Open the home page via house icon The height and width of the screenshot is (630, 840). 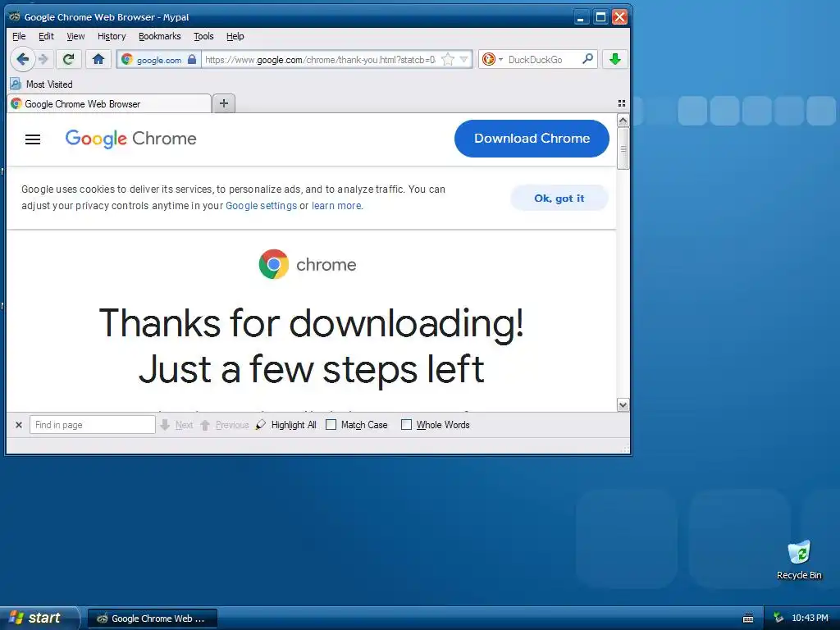point(98,59)
